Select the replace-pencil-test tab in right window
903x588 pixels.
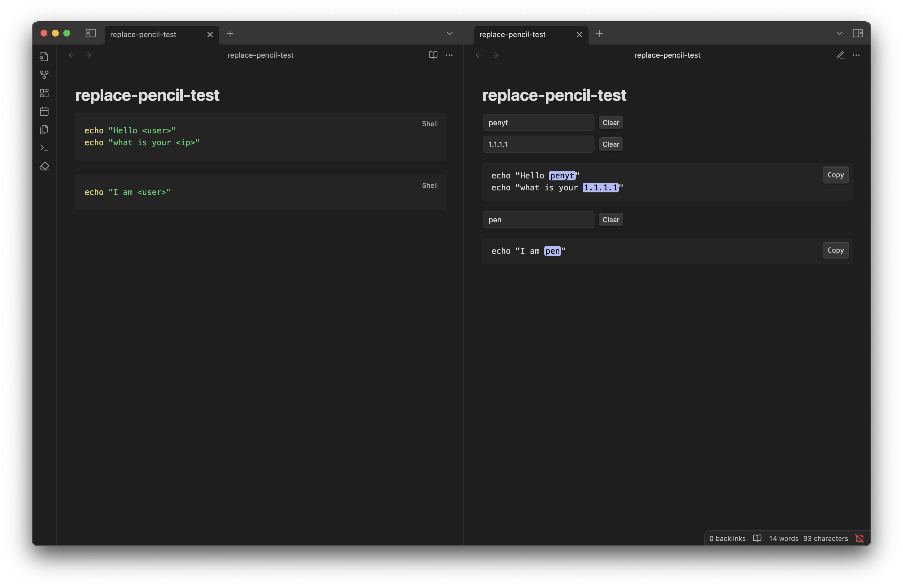point(512,34)
